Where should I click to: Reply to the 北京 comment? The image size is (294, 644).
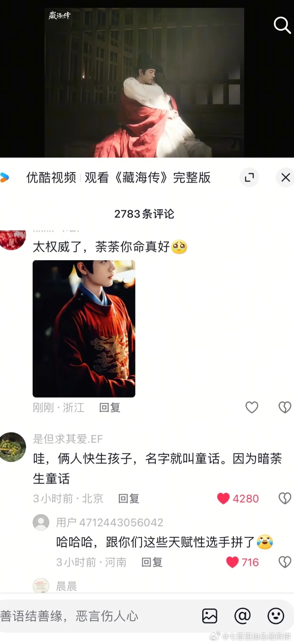[x=128, y=498]
